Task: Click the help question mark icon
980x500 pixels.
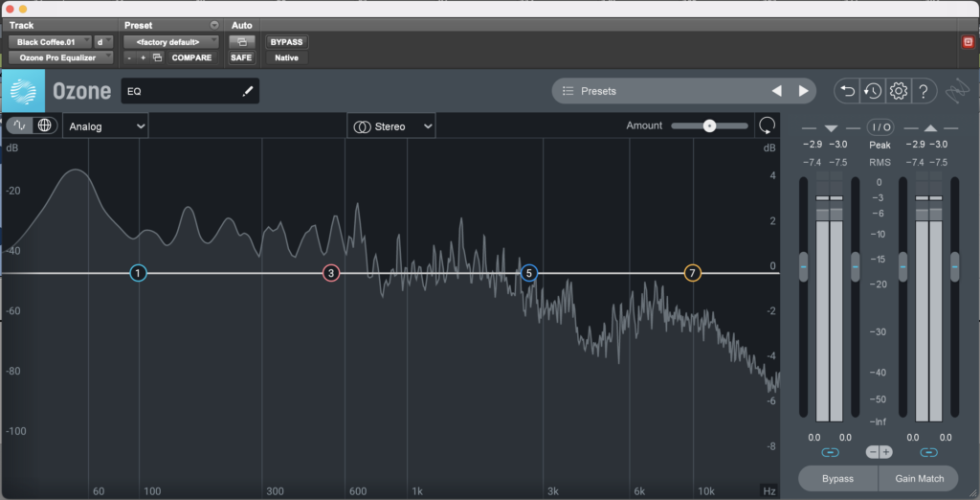Action: tap(923, 91)
